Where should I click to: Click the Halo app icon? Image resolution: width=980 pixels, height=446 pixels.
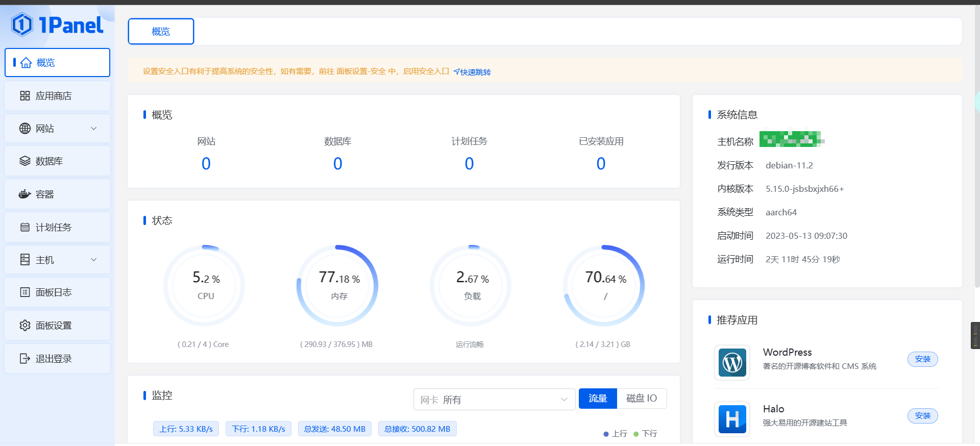[x=732, y=419]
